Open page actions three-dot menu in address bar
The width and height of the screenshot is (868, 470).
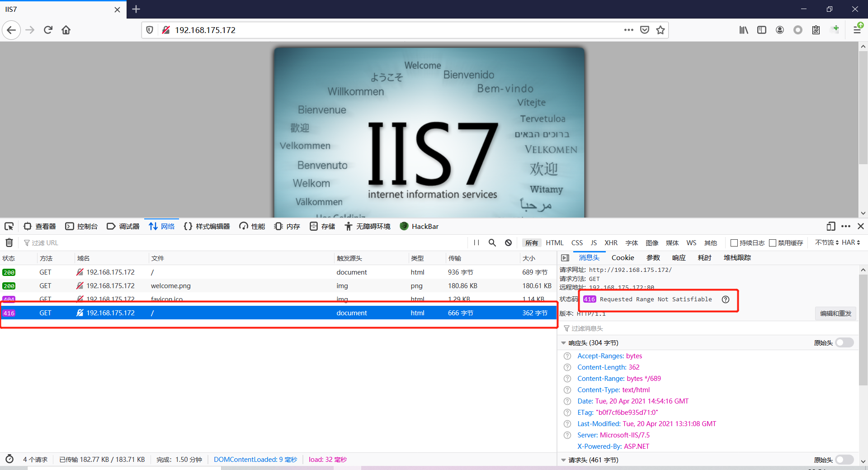[x=628, y=30]
